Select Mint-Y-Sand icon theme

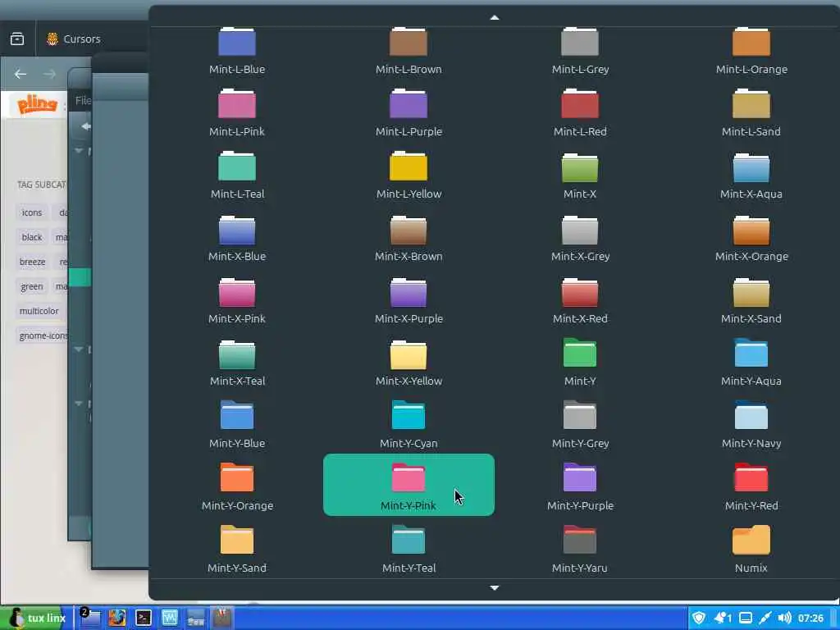pyautogui.click(x=237, y=547)
